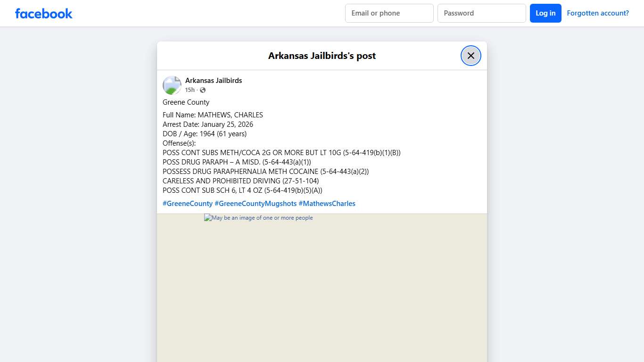Open the Arkansas Jailbirds profile picture
Screen dimensions: 644x362
coord(172,85)
